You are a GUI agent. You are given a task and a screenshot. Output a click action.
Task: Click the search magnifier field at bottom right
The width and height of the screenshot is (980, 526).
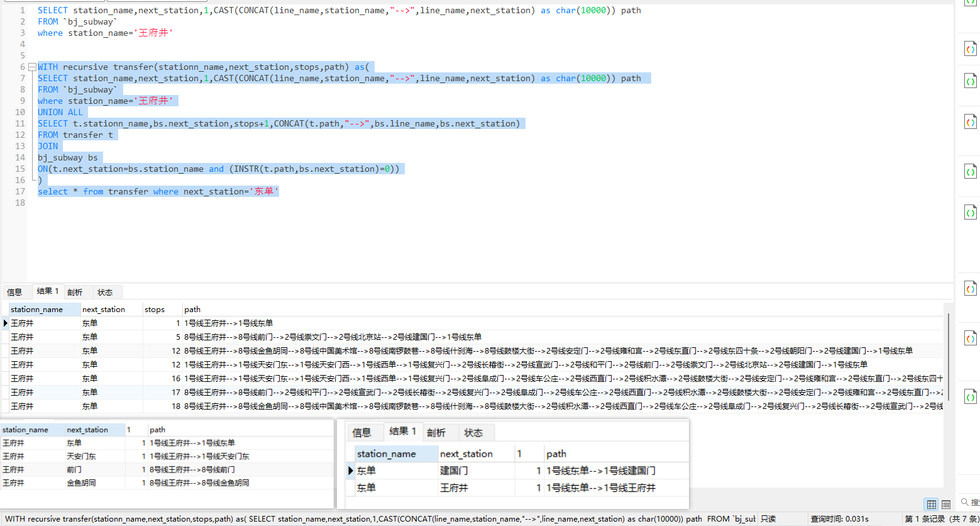[969, 502]
